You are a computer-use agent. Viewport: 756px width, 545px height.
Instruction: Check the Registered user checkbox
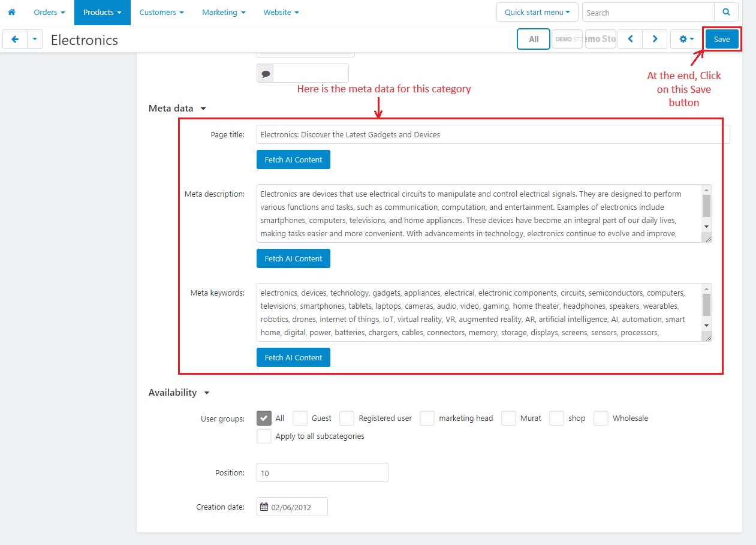(x=347, y=418)
